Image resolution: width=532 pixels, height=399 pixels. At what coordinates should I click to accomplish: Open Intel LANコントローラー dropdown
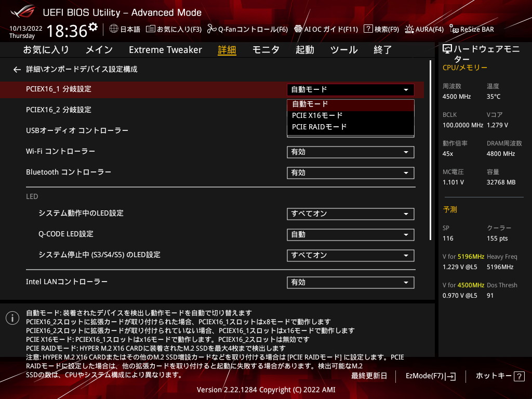pyautogui.click(x=351, y=282)
